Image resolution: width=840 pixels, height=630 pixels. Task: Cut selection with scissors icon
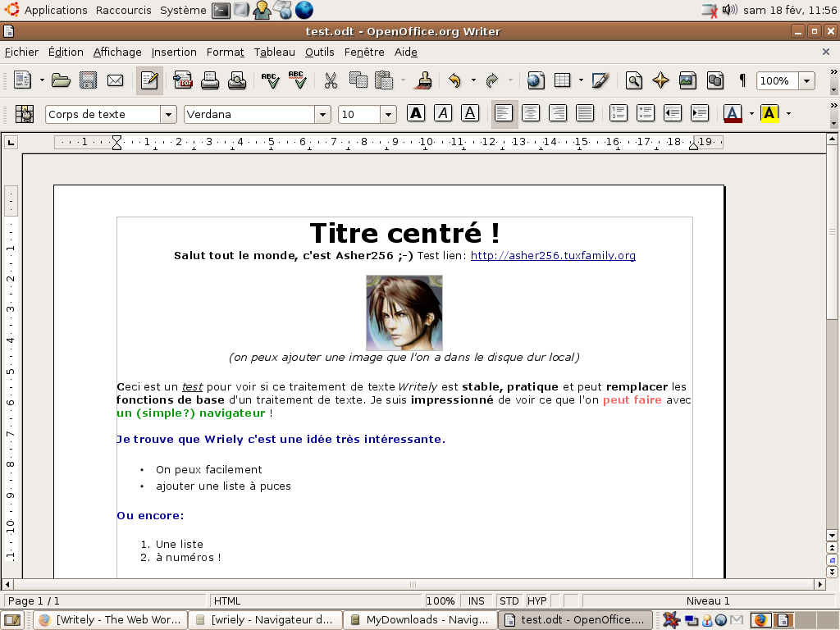tap(331, 80)
